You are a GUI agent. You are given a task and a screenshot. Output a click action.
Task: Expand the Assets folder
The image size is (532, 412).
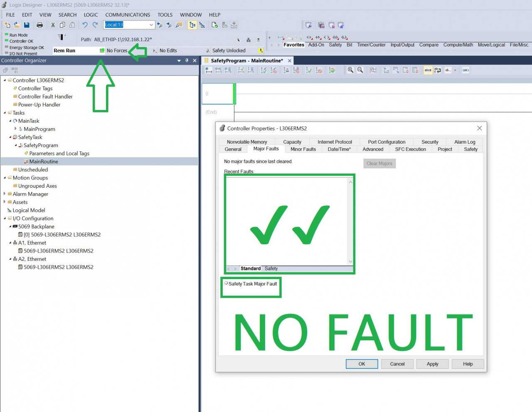[5, 202]
